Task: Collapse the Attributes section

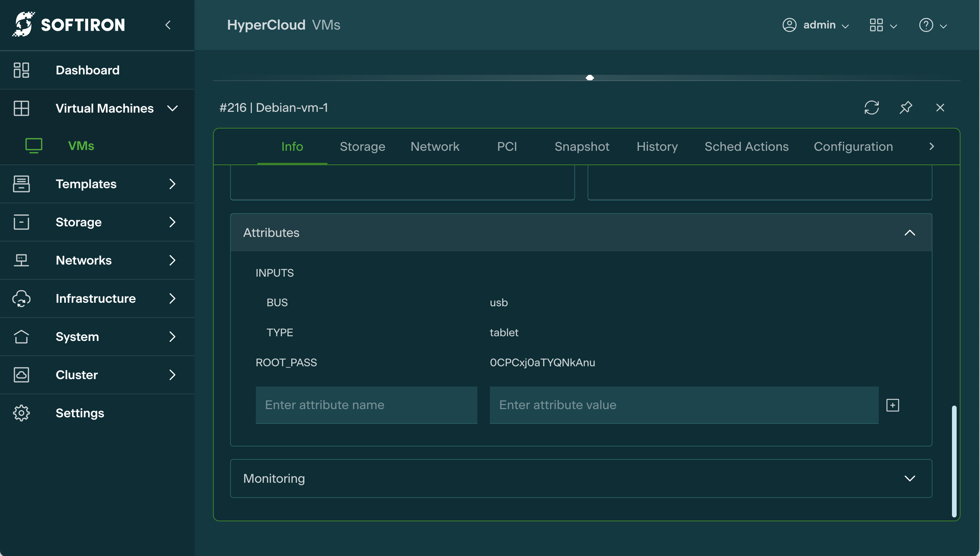Action: 910,233
